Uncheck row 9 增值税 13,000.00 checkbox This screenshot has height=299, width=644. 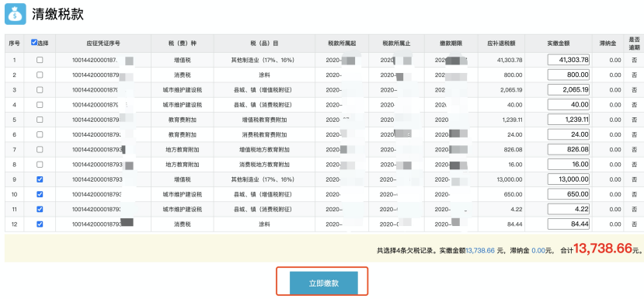pos(40,179)
